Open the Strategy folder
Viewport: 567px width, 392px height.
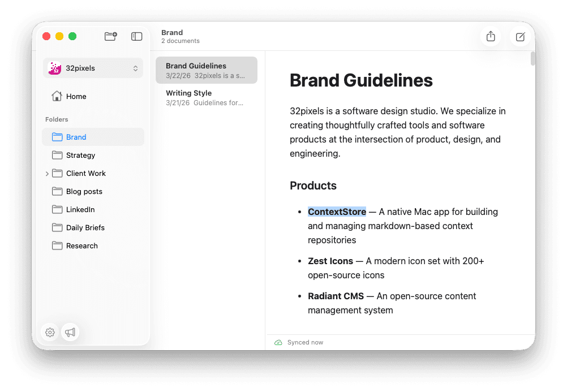pos(81,155)
